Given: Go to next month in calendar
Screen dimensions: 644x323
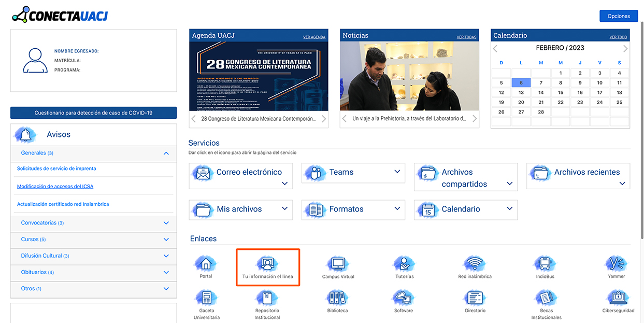Looking at the screenshot, I should [625, 48].
